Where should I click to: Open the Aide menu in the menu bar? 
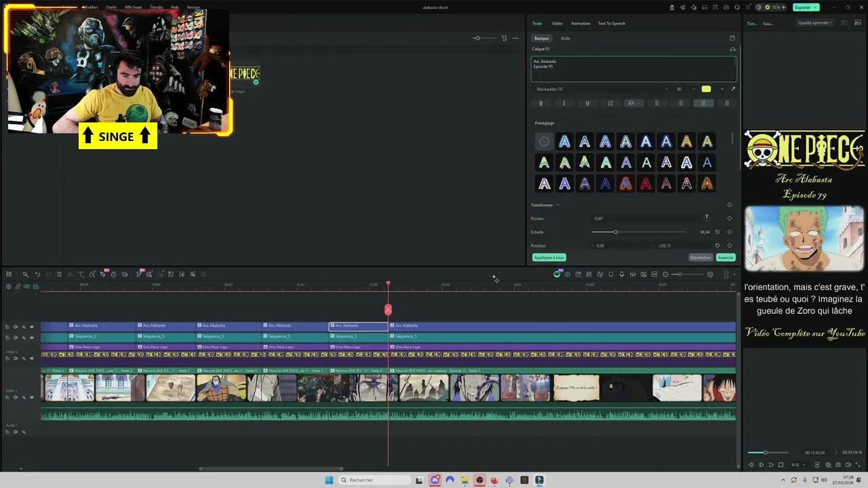[x=175, y=7]
